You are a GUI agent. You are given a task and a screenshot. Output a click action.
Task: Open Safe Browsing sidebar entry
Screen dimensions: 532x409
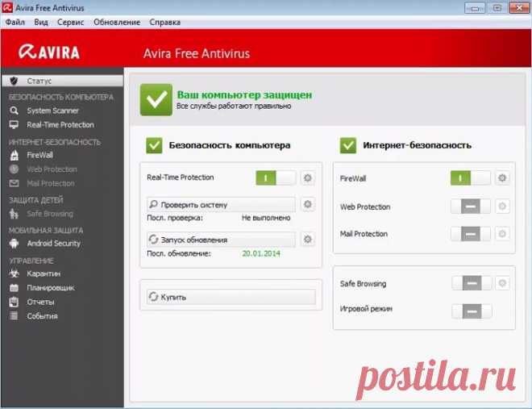50,214
